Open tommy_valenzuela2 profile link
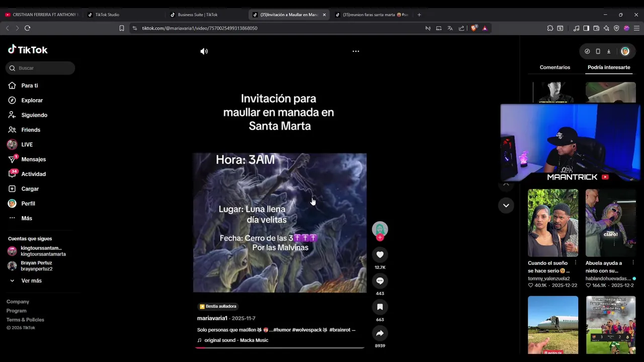The height and width of the screenshot is (362, 644). (549, 279)
